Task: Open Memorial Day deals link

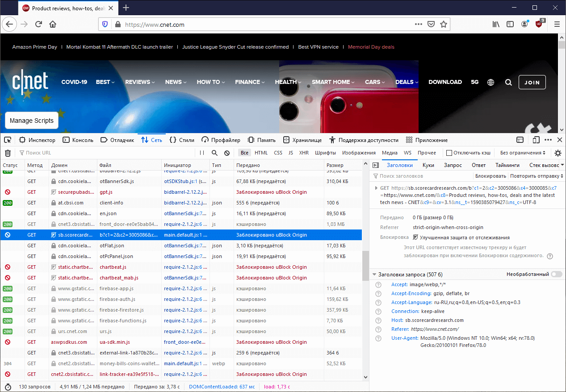Action: click(371, 47)
